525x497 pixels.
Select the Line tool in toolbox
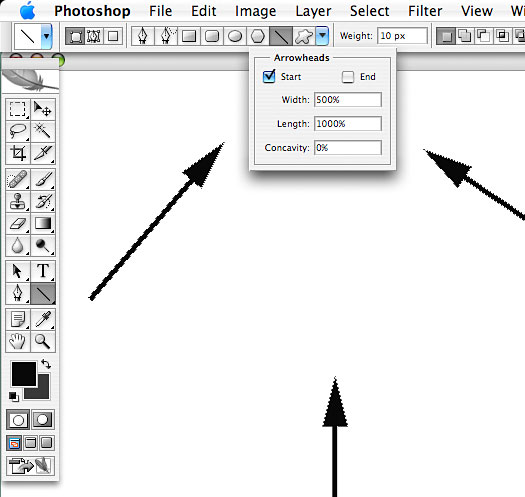pos(43,293)
